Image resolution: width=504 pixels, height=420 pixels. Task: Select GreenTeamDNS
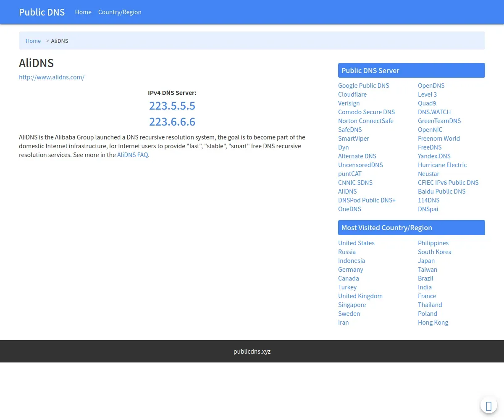coord(439,121)
